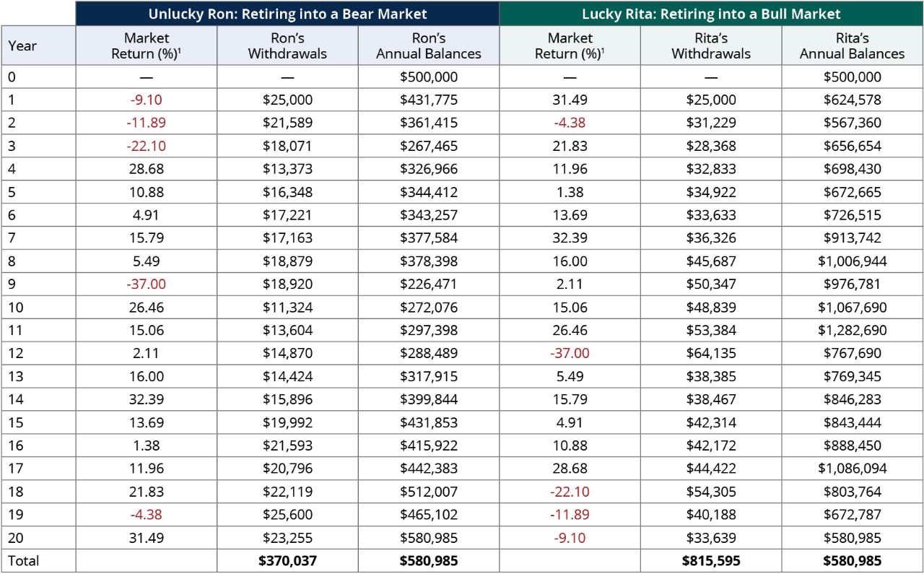Click the balance $672,787
This screenshot has width=924, height=574.
point(853,515)
